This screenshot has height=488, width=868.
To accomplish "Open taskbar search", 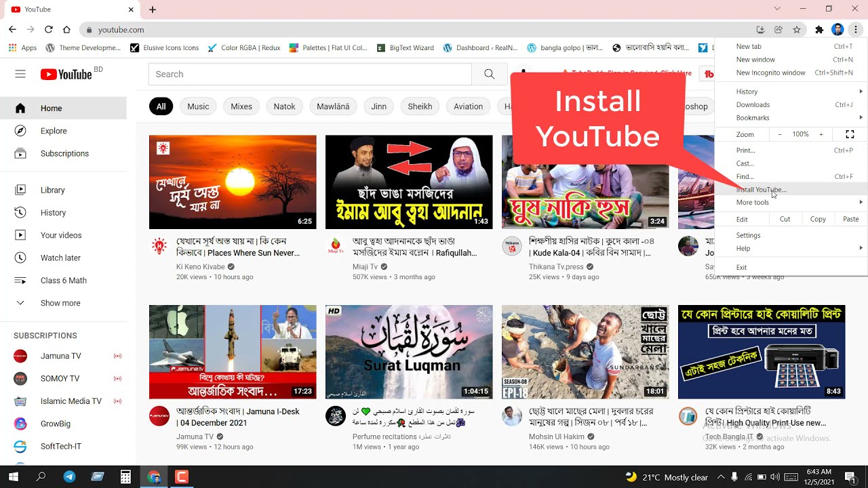I will 41,476.
